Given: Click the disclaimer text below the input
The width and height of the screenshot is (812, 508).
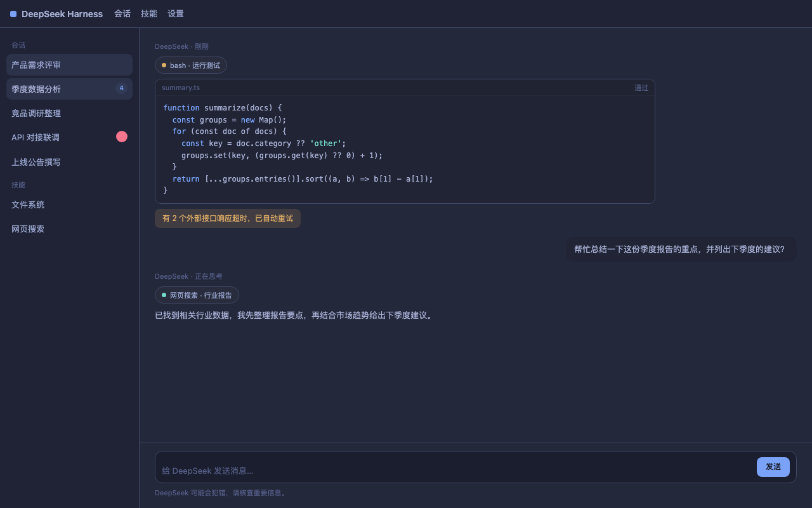Looking at the screenshot, I should tap(221, 493).
